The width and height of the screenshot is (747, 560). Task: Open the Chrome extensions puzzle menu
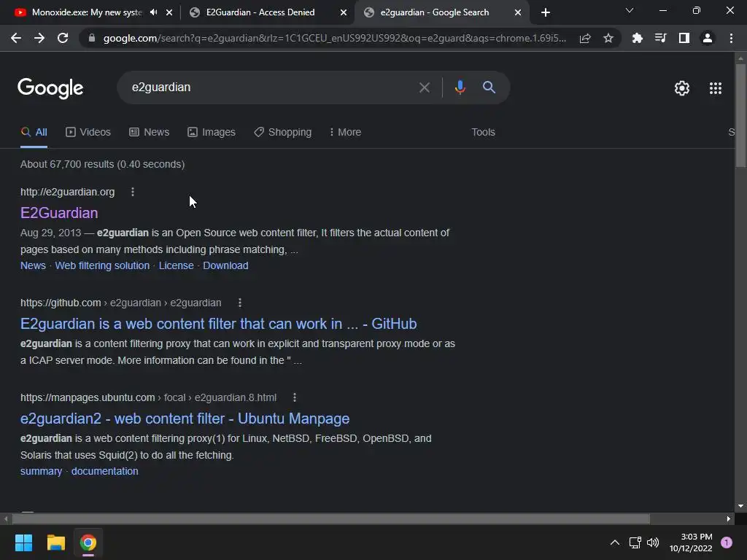click(x=637, y=38)
